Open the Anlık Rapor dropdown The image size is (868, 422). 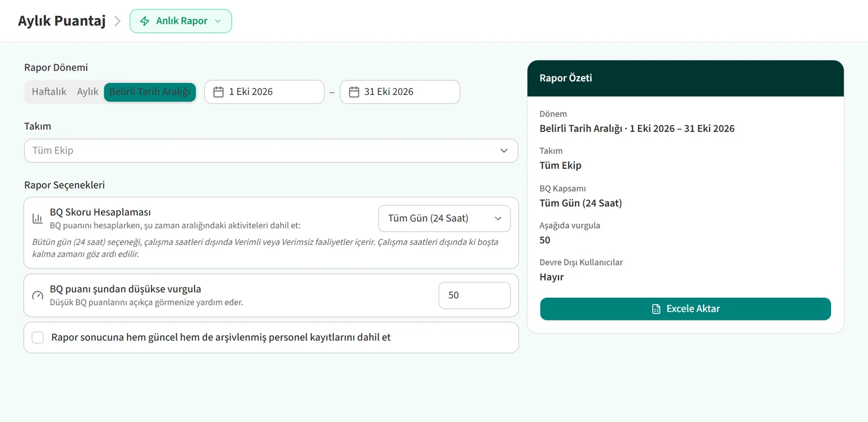click(x=181, y=21)
